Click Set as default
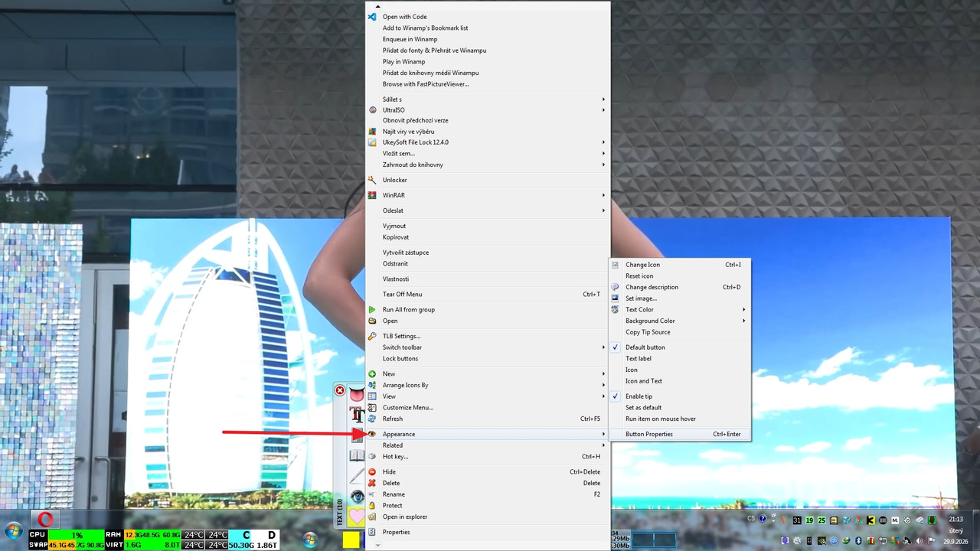This screenshot has width=980, height=551. click(x=679, y=408)
